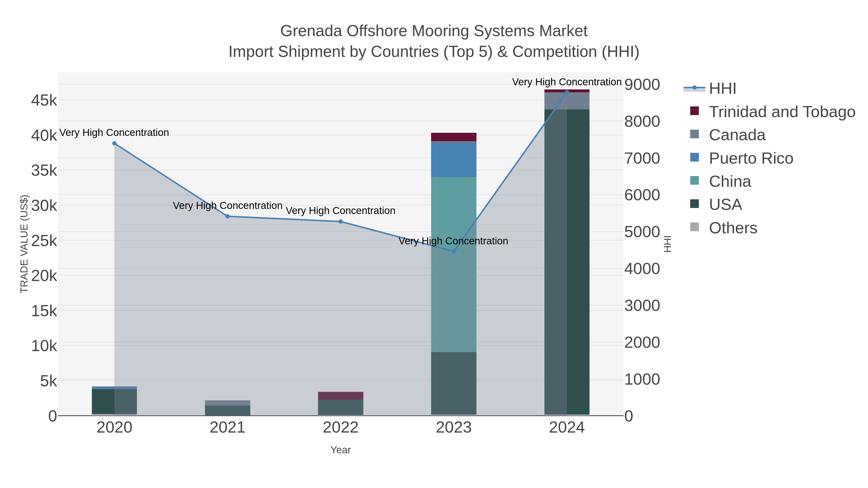Click Very High Concentration label above 2024

[567, 82]
